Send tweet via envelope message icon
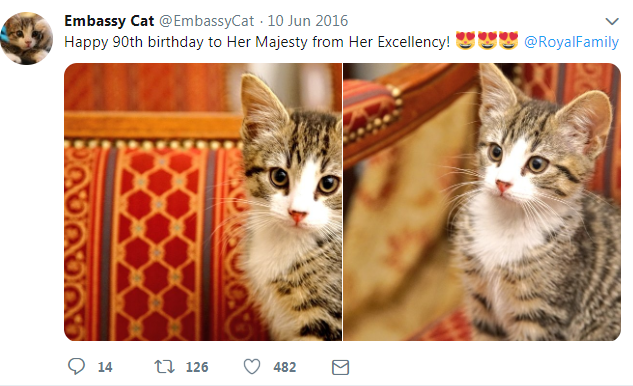Screen dimensions: 633x386 pyautogui.click(x=340, y=367)
